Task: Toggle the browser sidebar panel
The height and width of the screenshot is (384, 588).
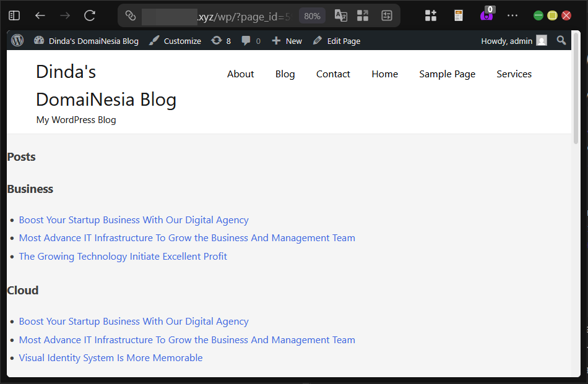Action: 14,15
